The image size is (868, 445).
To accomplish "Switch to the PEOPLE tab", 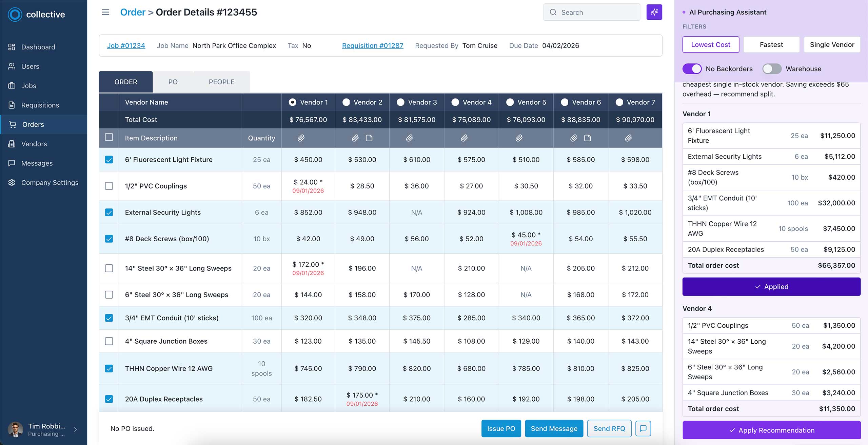I will 221,82.
